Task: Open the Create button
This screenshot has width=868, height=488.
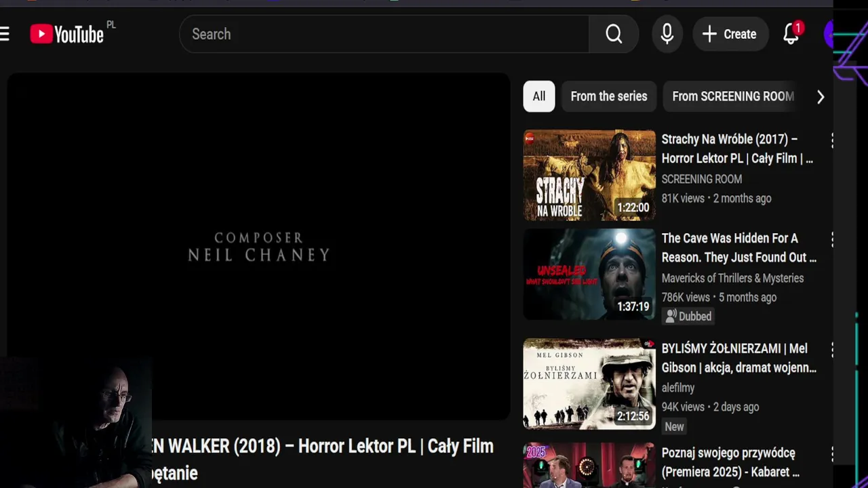Action: pos(730,34)
